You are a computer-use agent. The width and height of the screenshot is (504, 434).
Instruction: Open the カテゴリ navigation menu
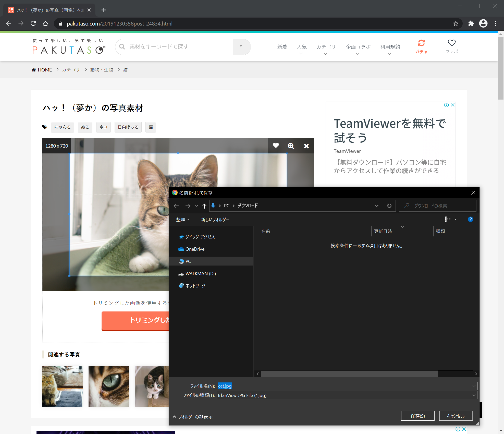pos(326,47)
